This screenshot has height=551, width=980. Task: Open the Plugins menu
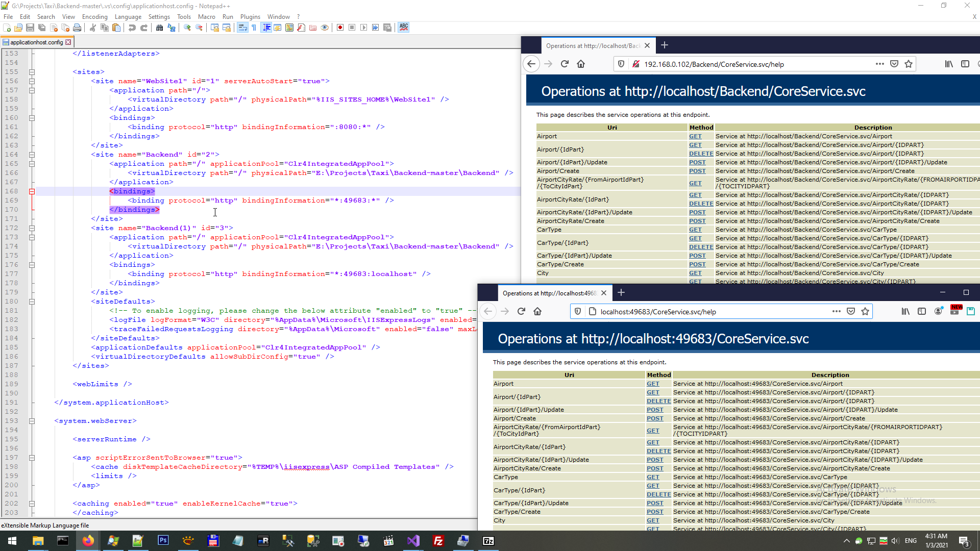click(x=250, y=17)
